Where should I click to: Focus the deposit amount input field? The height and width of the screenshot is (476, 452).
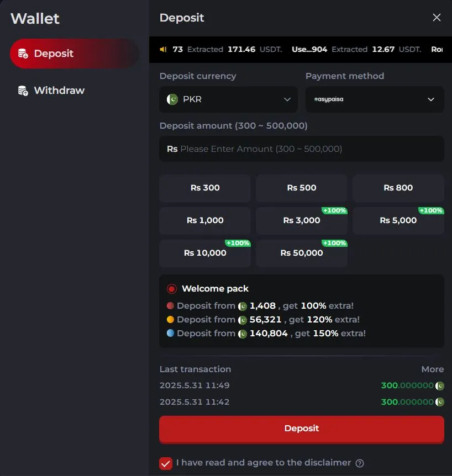302,149
